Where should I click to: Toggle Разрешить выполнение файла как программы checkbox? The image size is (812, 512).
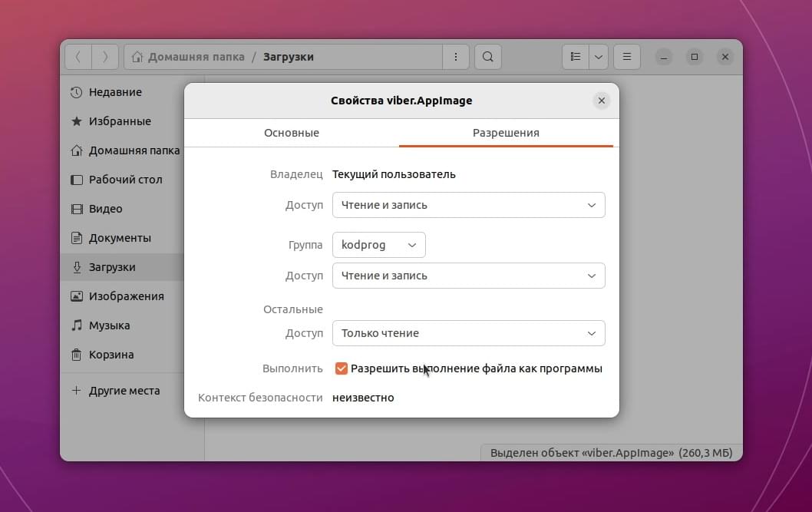342,368
